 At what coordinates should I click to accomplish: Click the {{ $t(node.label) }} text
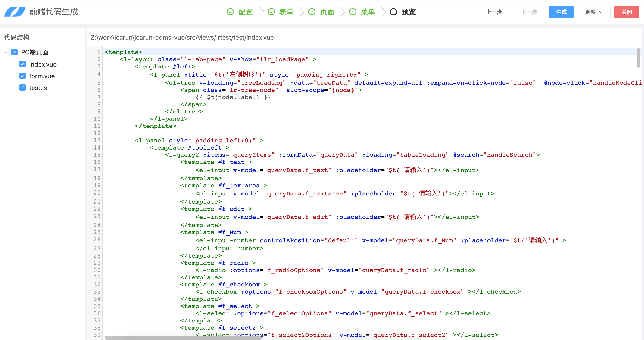pos(233,97)
